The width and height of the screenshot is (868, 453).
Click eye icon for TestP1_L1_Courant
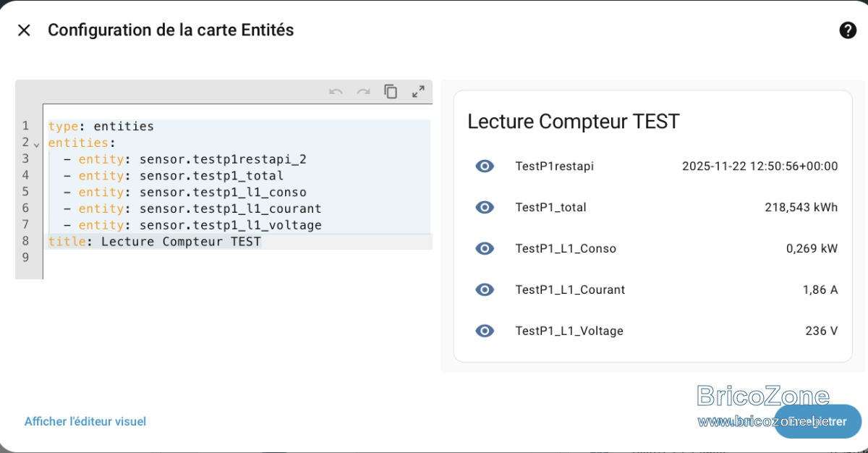(485, 289)
